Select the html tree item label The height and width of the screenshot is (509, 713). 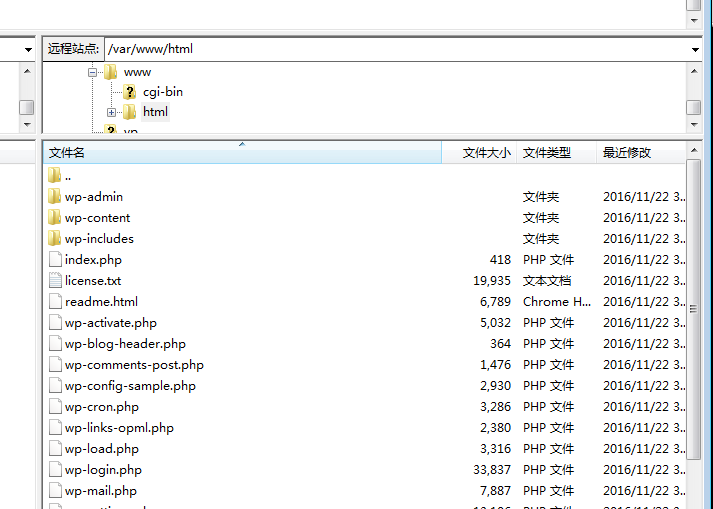155,112
